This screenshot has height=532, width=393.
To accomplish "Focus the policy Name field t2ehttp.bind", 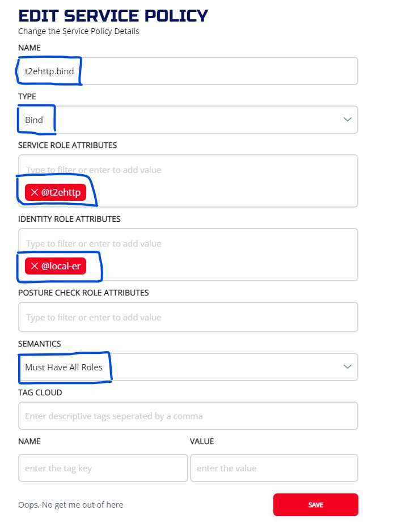I will (188, 71).
